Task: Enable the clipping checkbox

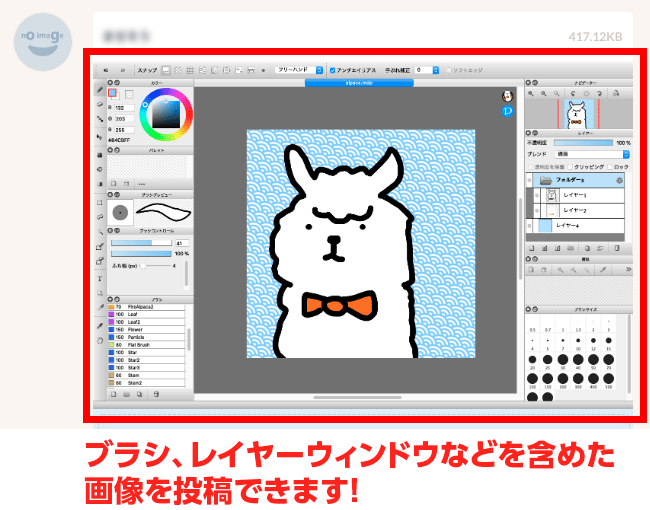Action: pos(570,167)
